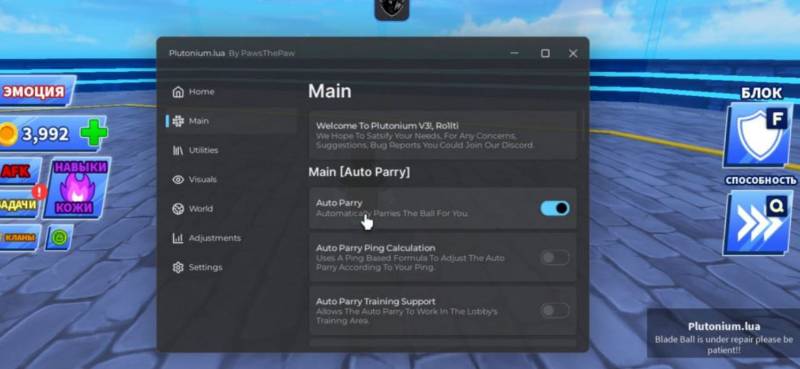The image size is (800, 369).
Task: Disable the Auto Parry toggle
Action: click(x=555, y=208)
